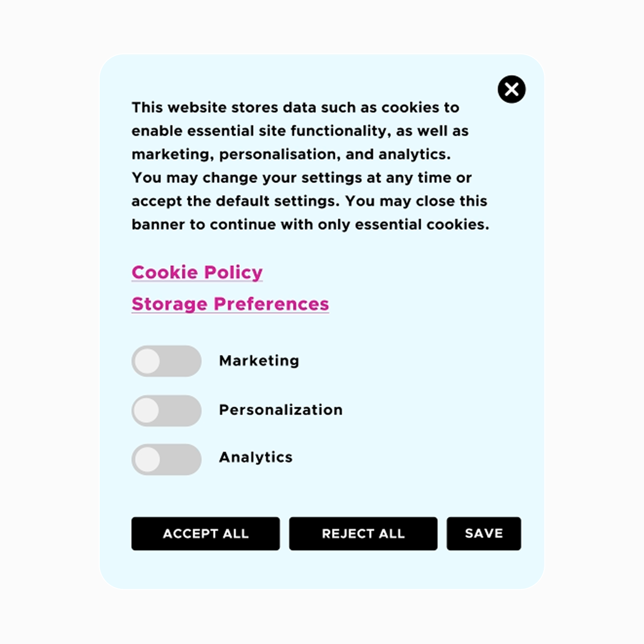Open the Storage Preferences link
Image resolution: width=644 pixels, height=644 pixels.
(230, 304)
